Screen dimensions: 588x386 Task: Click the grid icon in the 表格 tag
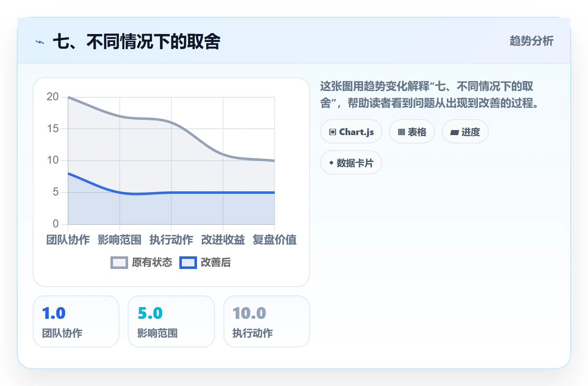point(402,132)
